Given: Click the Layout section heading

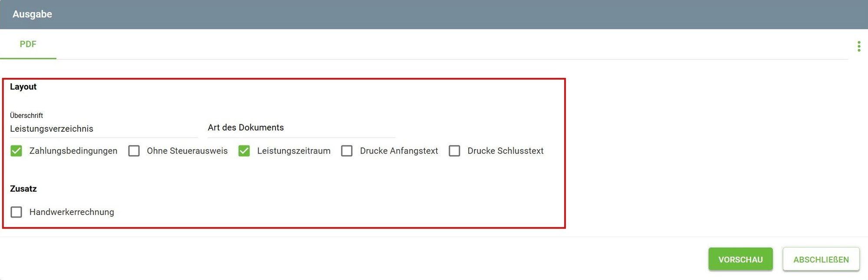Looking at the screenshot, I should [x=23, y=86].
